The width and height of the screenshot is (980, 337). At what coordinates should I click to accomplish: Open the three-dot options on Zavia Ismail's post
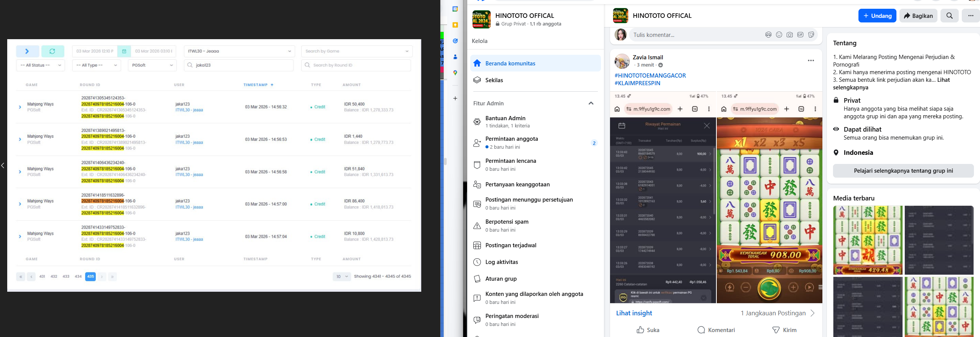pos(811,60)
